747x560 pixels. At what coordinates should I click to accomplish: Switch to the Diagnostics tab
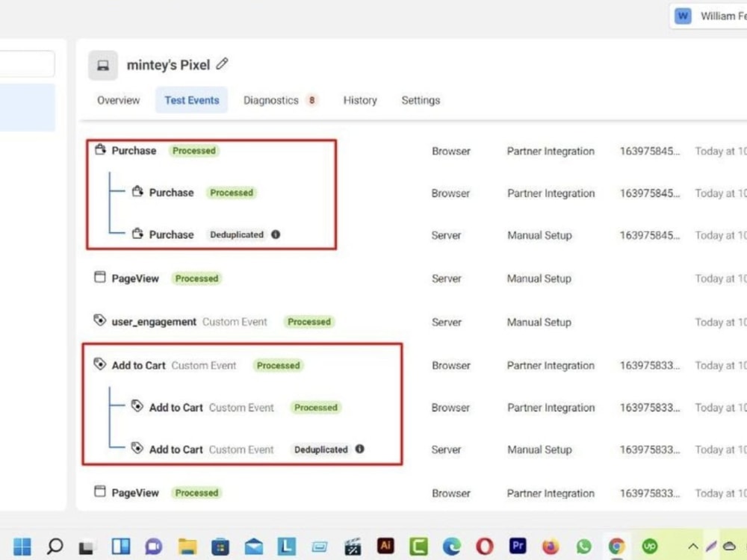pos(273,100)
